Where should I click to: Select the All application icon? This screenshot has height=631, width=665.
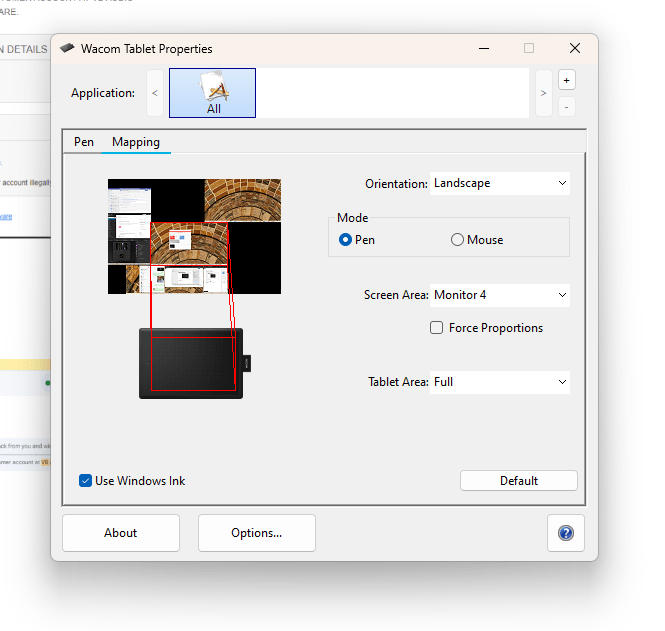pos(212,93)
